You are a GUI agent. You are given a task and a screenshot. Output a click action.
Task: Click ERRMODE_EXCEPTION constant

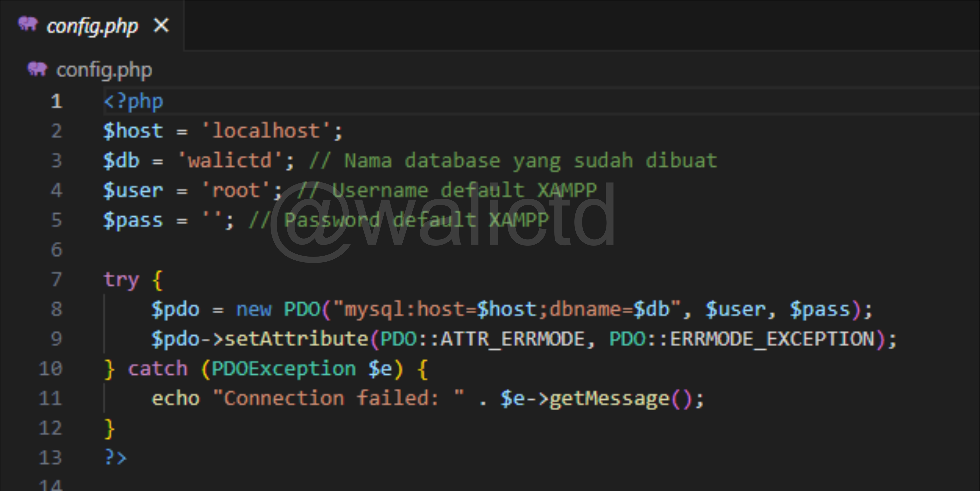pyautogui.click(x=772, y=339)
